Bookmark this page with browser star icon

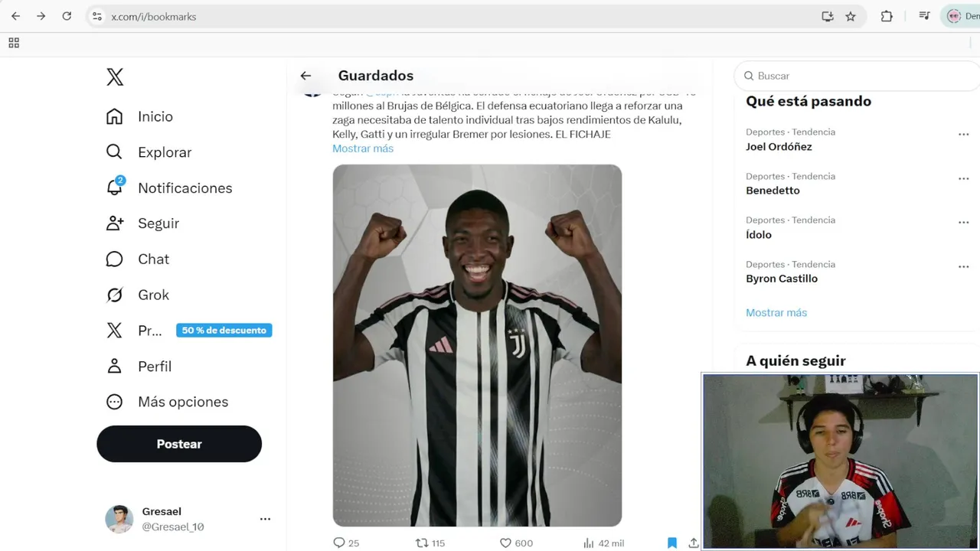tap(851, 16)
